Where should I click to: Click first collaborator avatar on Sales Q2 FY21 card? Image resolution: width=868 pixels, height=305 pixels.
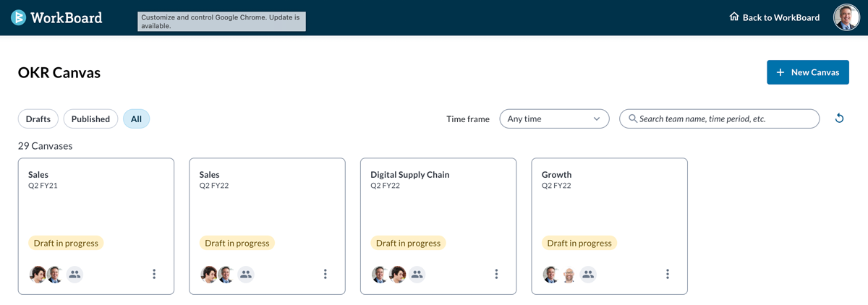point(38,275)
